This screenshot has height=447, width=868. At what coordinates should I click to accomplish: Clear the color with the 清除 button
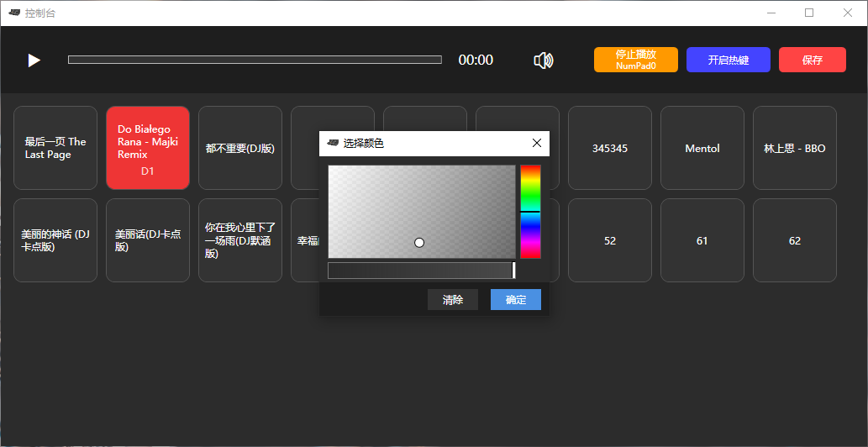click(x=453, y=300)
